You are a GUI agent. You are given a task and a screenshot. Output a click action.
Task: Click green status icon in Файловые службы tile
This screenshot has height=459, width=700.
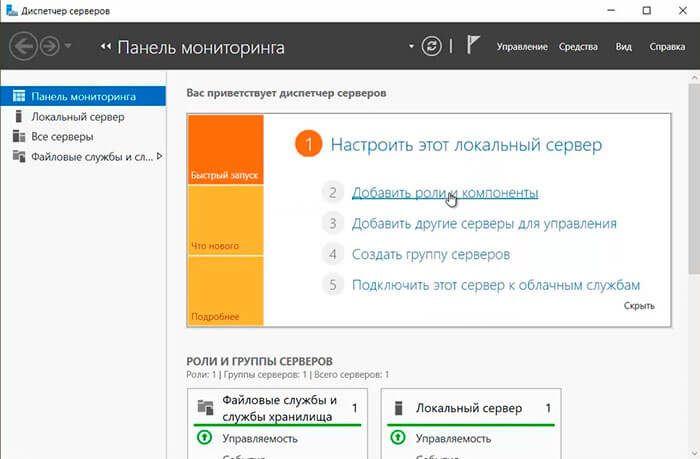pos(204,438)
